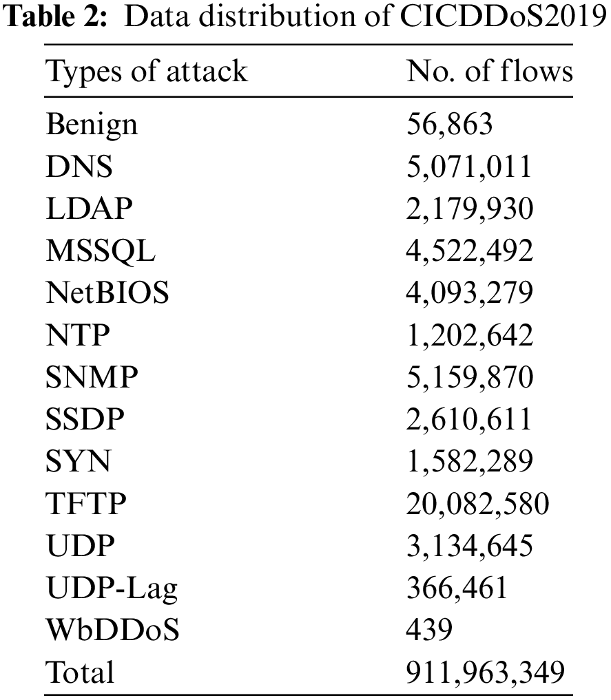Select the TFTP value 20,082,580
Viewport: 611px width, 700px height.
tap(478, 504)
